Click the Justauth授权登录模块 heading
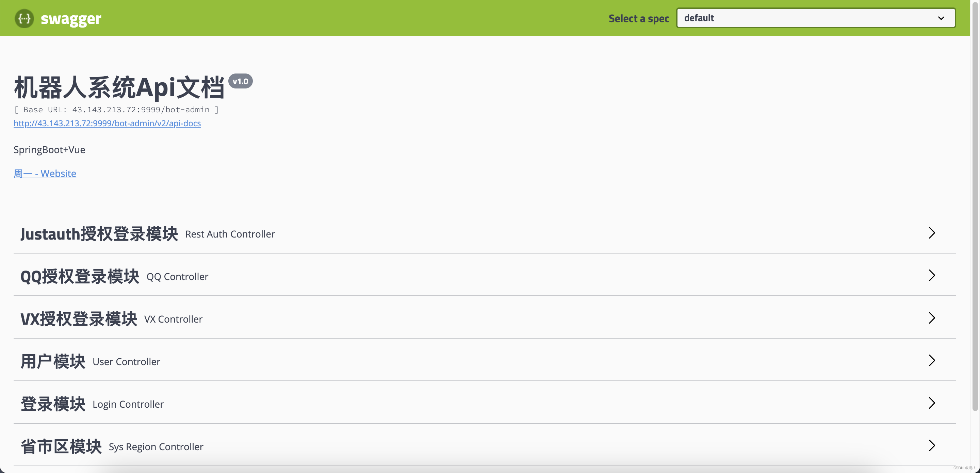The image size is (980, 473). tap(99, 234)
